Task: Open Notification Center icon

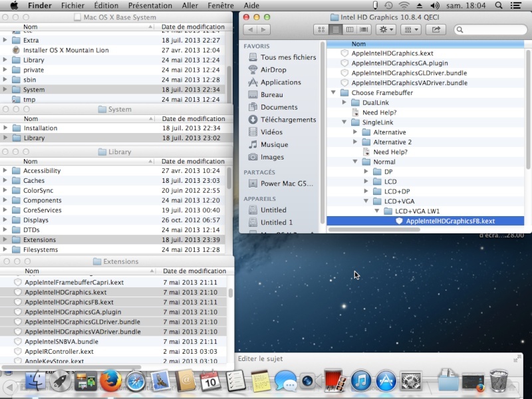Action: pos(516,5)
